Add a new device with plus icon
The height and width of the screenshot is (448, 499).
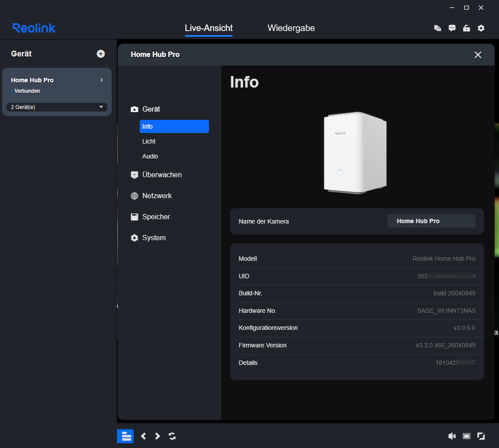[x=101, y=54]
